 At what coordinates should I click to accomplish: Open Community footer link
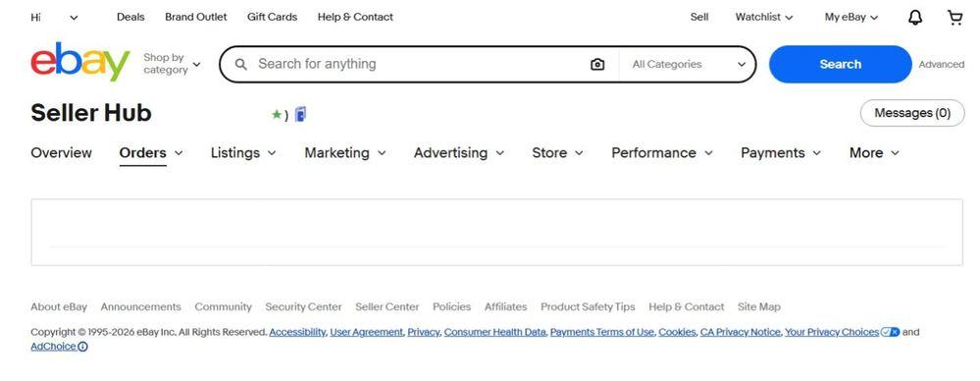coord(223,307)
